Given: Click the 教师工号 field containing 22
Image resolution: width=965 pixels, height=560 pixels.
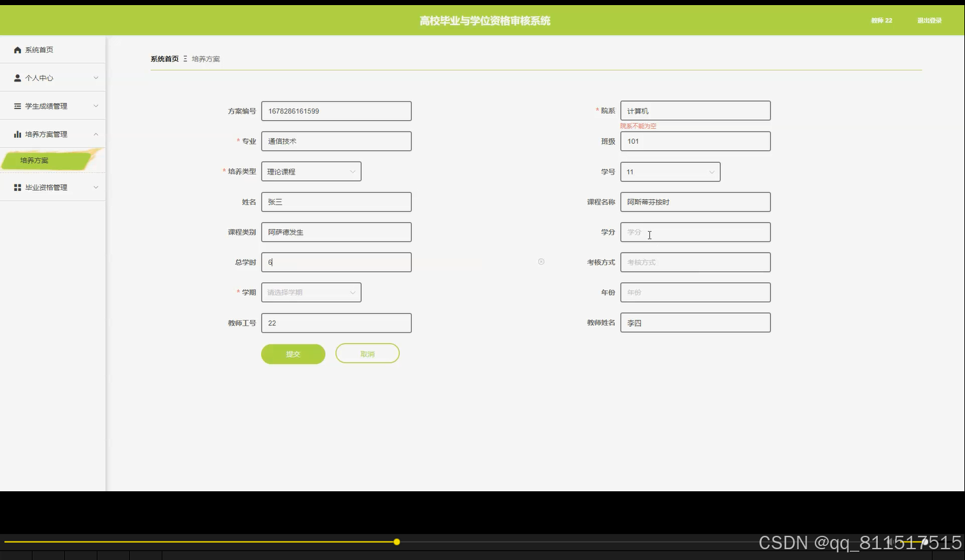Looking at the screenshot, I should click(336, 323).
